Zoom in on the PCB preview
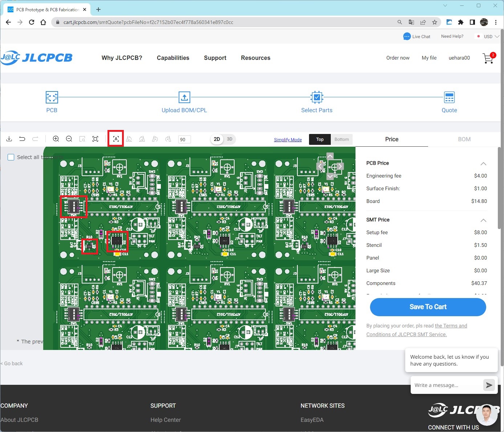Image resolution: width=504 pixels, height=432 pixels. click(x=56, y=139)
